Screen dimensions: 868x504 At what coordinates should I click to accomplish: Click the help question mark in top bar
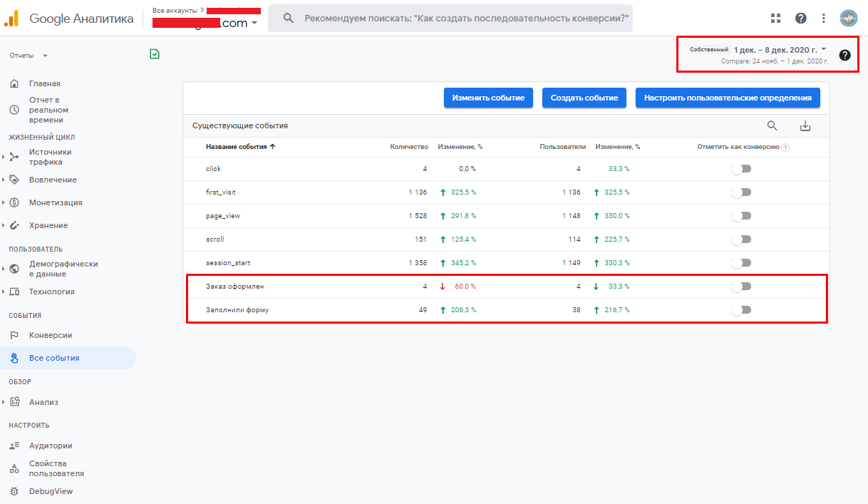801,18
